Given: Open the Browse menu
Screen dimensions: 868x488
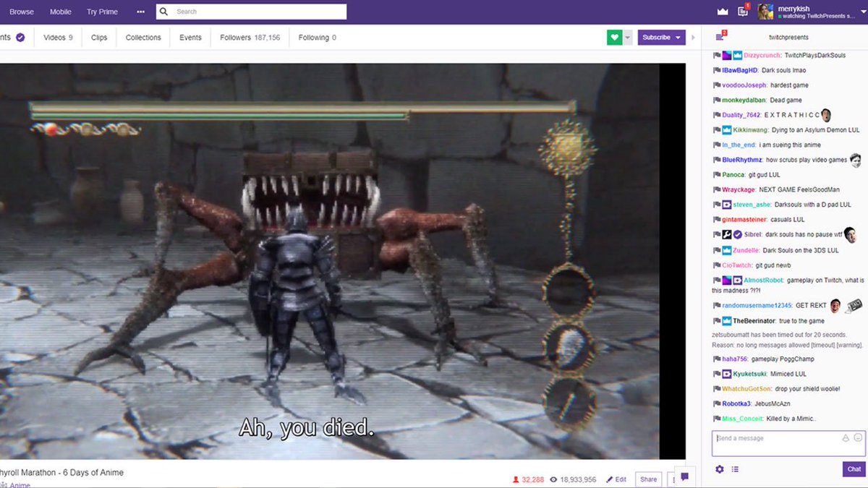Looking at the screenshot, I should (22, 12).
